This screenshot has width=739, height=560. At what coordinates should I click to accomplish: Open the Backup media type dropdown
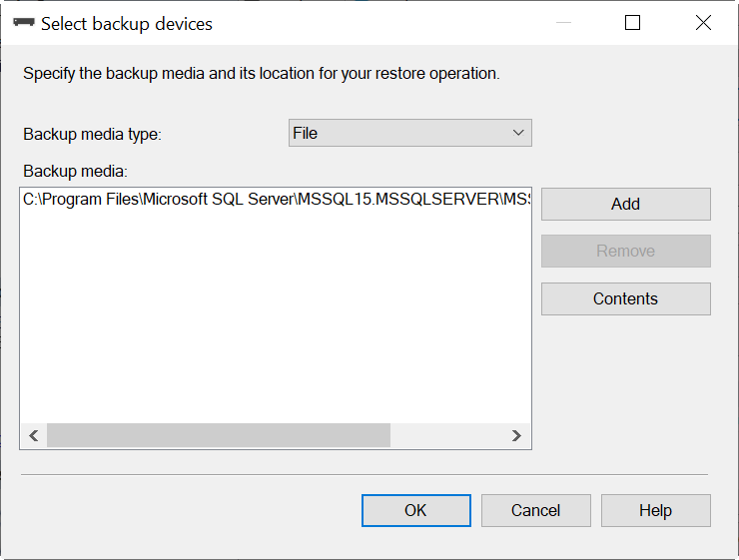point(410,133)
